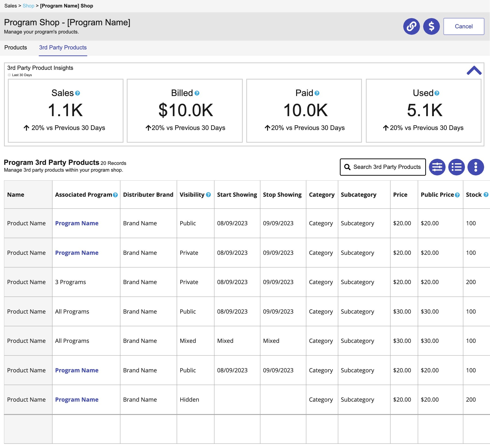
Task: Open Program Name link in first row
Action: pyautogui.click(x=77, y=223)
